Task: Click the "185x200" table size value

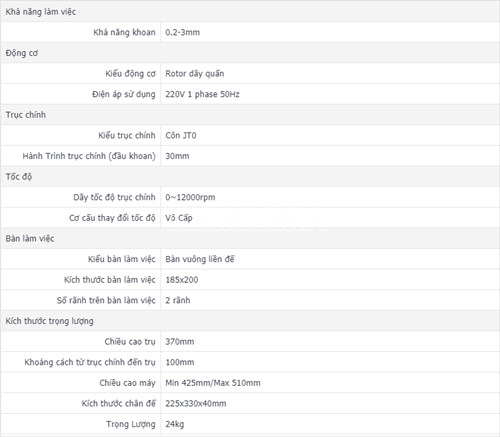Action: tap(182, 280)
